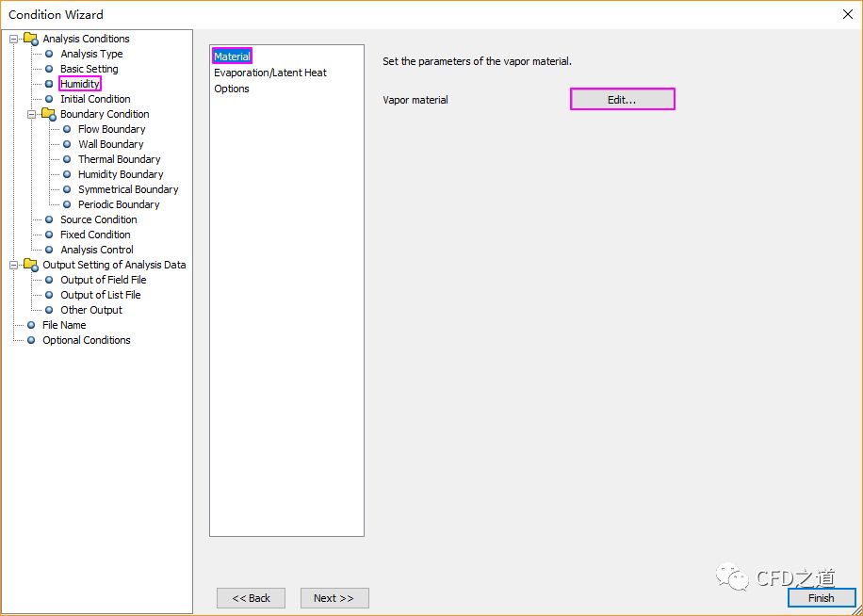
Task: Edit the vapor material
Action: (623, 100)
